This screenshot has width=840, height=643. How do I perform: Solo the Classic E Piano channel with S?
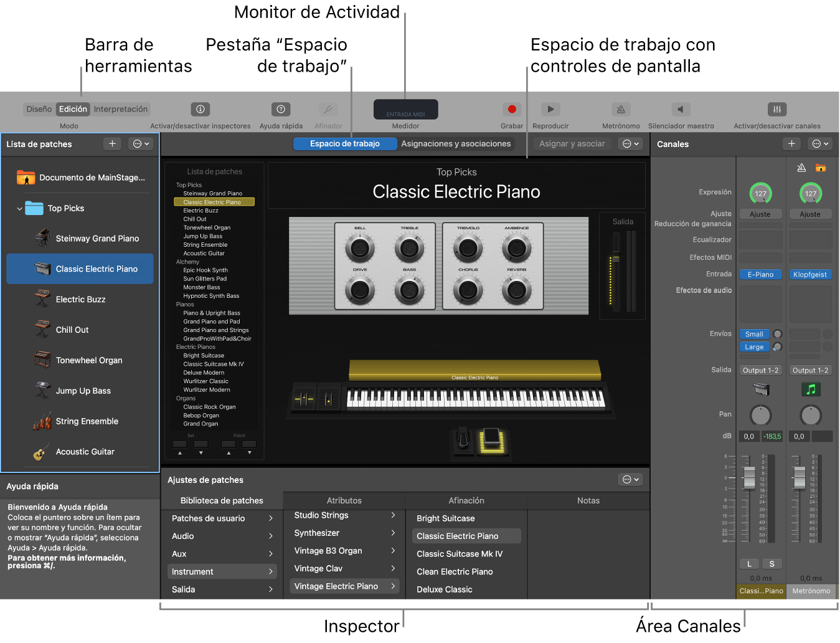click(772, 563)
